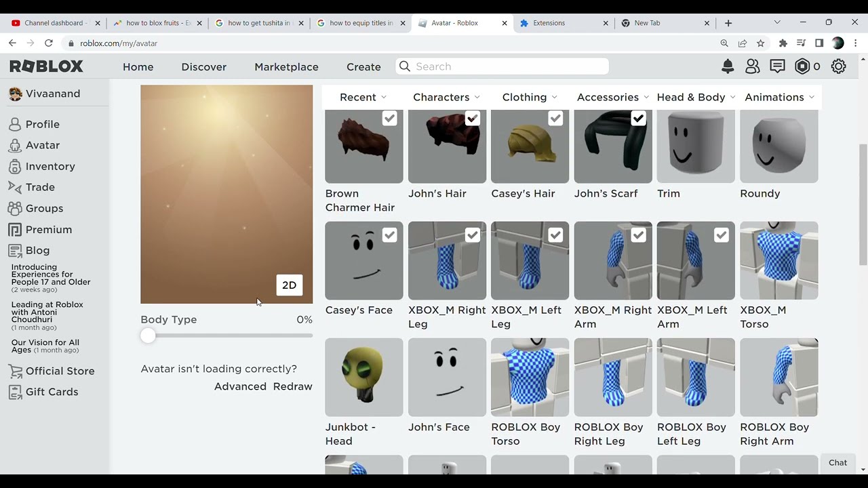Open Inventory in the sidebar

(x=50, y=166)
